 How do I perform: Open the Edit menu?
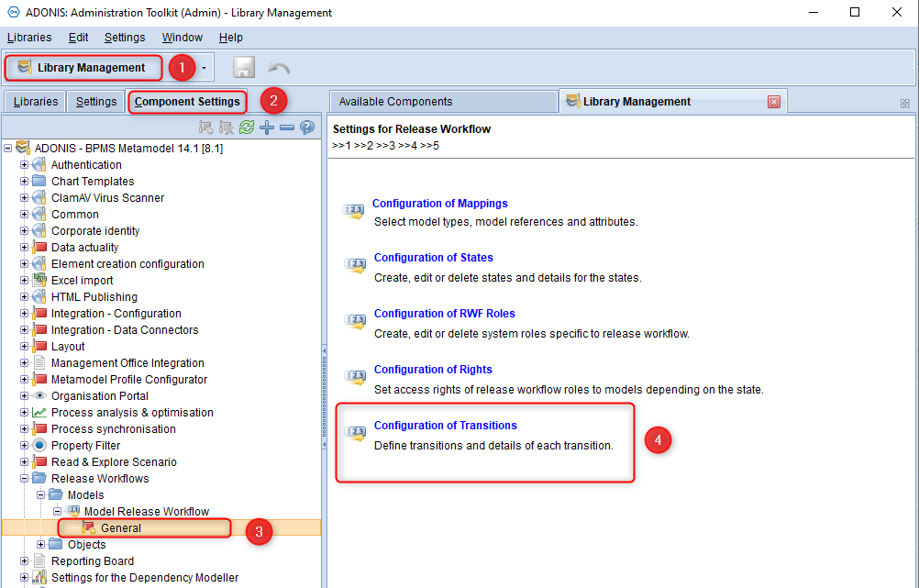[79, 38]
